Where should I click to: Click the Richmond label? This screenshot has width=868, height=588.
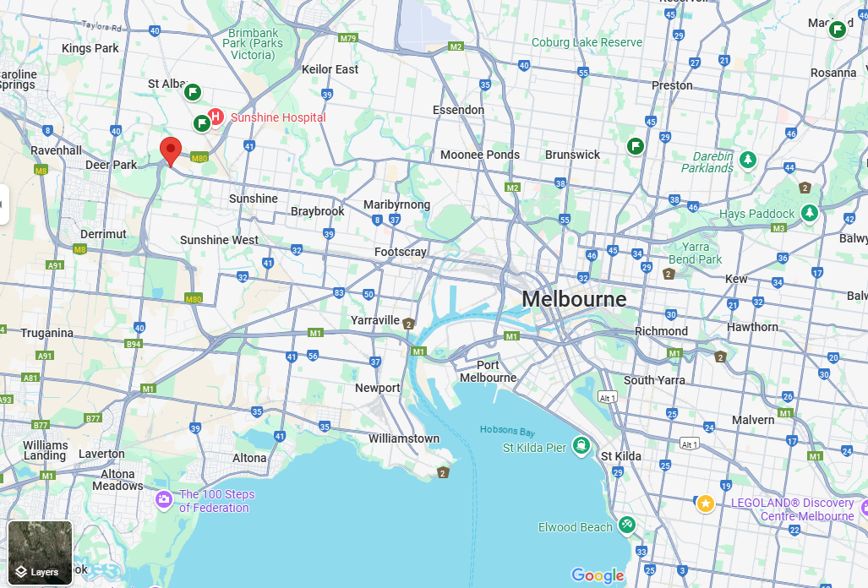[661, 331]
